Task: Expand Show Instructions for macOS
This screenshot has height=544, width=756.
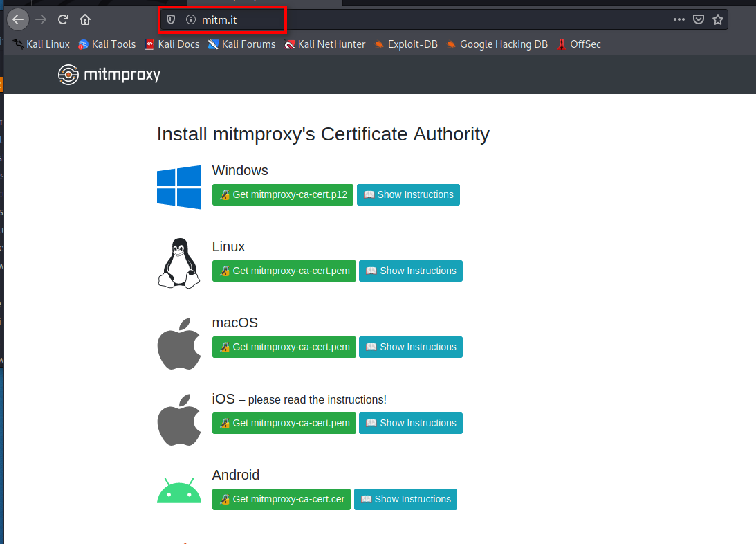Action: [x=411, y=347]
